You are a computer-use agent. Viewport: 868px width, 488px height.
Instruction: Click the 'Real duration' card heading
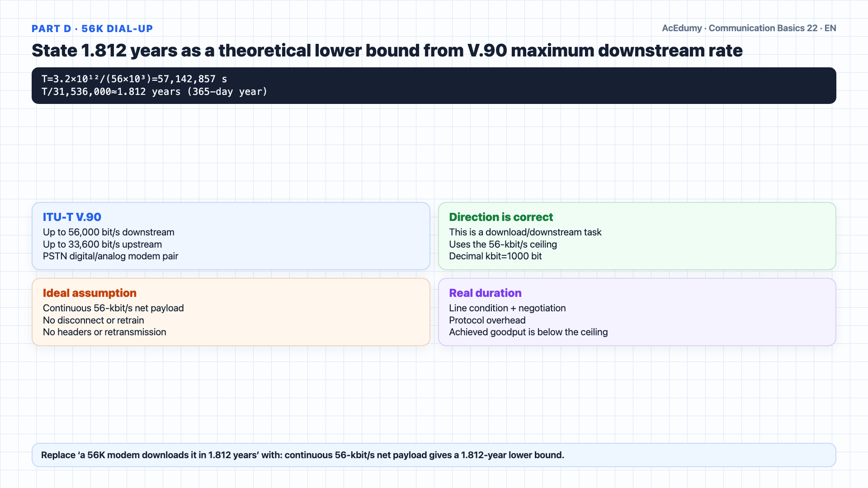coord(485,293)
